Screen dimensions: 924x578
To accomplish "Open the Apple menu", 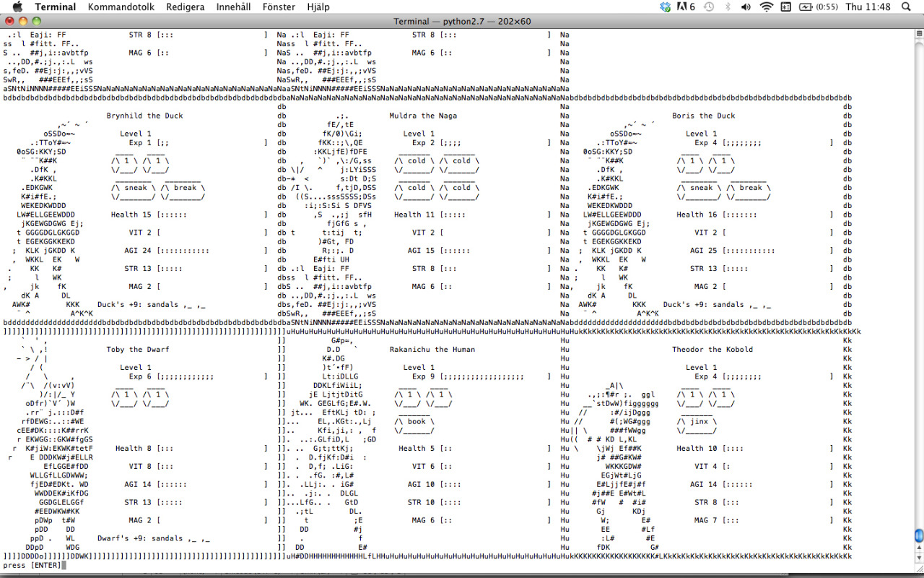I will [x=17, y=7].
